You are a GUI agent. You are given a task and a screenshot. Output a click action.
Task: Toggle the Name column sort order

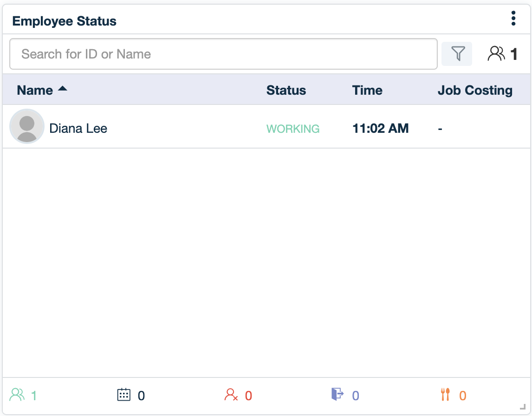pos(35,90)
